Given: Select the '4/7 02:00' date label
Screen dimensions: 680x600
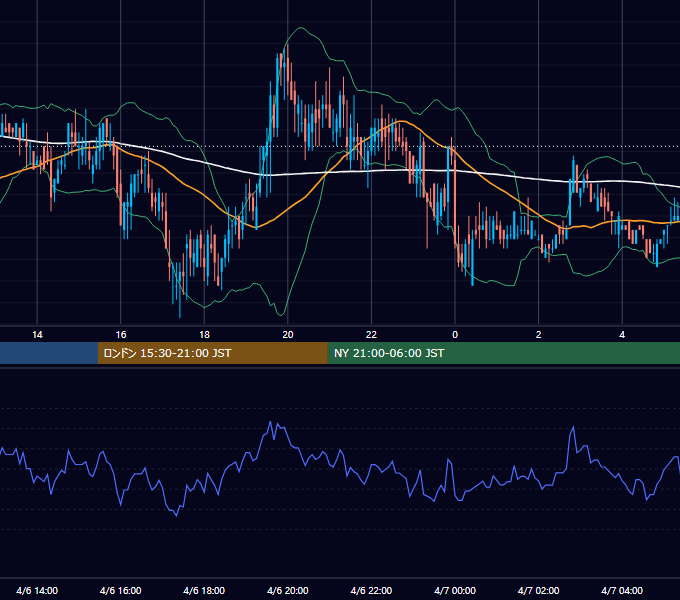Looking at the screenshot, I should tap(538, 590).
